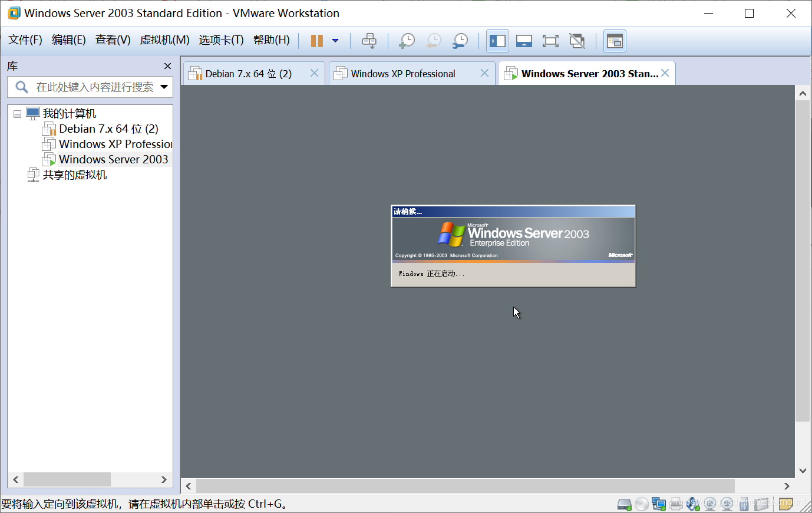Open the snapshot manager
The height and width of the screenshot is (513, 812).
(460, 41)
